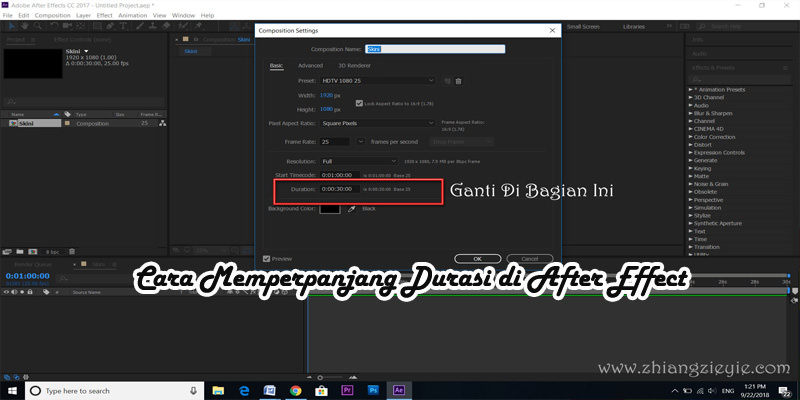Screen dimensions: 800x400
Task: Select the Selection arrow tool in toolbar
Action: click(x=12, y=26)
